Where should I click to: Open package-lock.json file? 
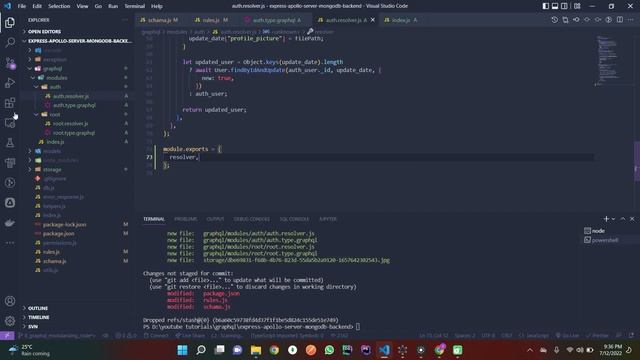(x=76, y=224)
